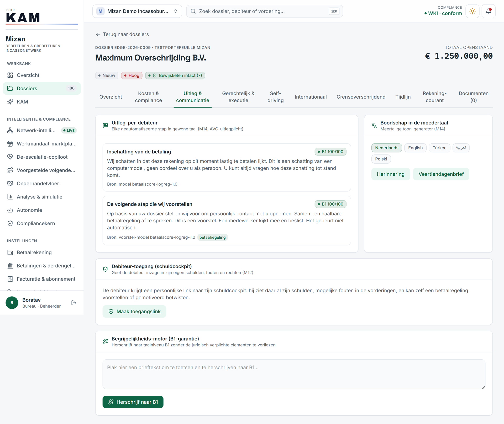The width and height of the screenshot is (504, 424).
Task: Click the Netwerk-intelligentie network icon
Action: coord(10,130)
